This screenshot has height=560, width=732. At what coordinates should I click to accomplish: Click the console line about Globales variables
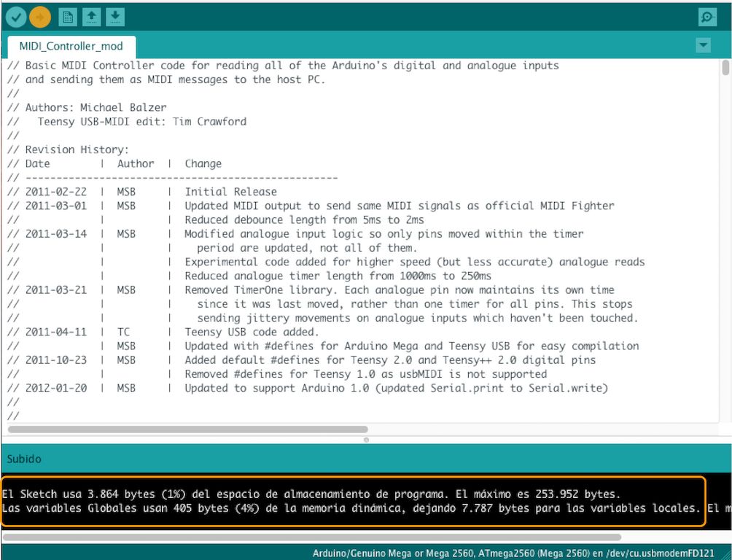pos(350,507)
